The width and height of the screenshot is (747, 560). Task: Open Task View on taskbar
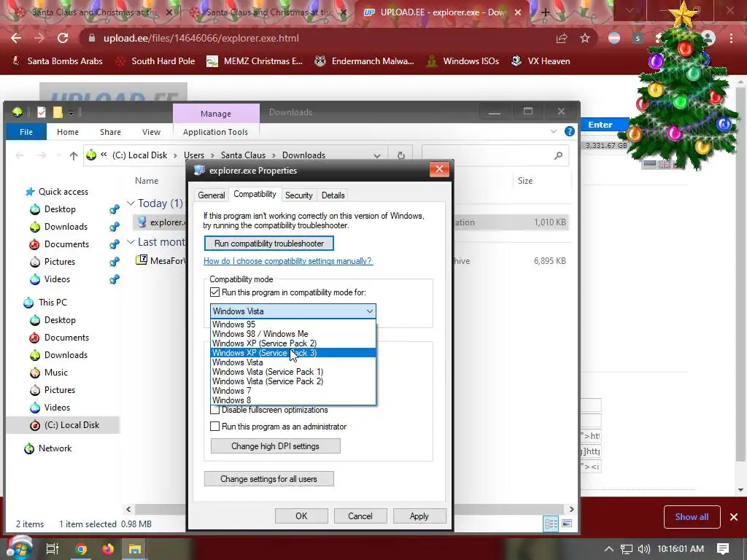coord(52,549)
